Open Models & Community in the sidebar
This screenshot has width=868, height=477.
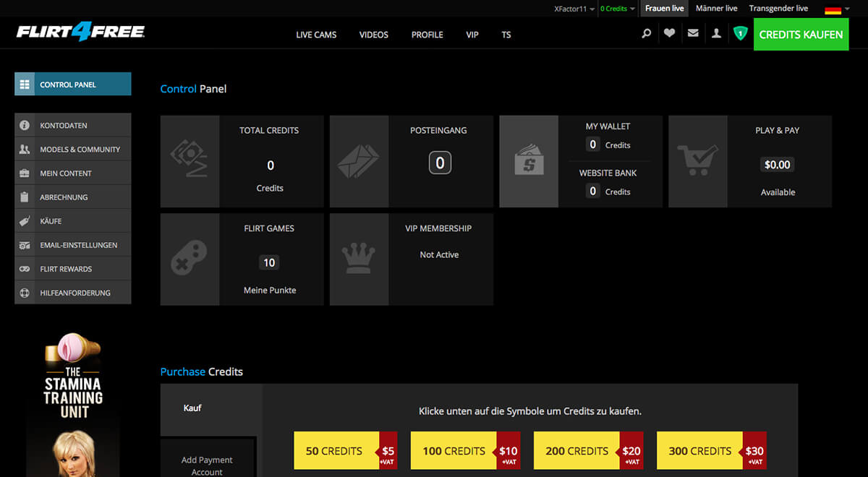(x=73, y=150)
